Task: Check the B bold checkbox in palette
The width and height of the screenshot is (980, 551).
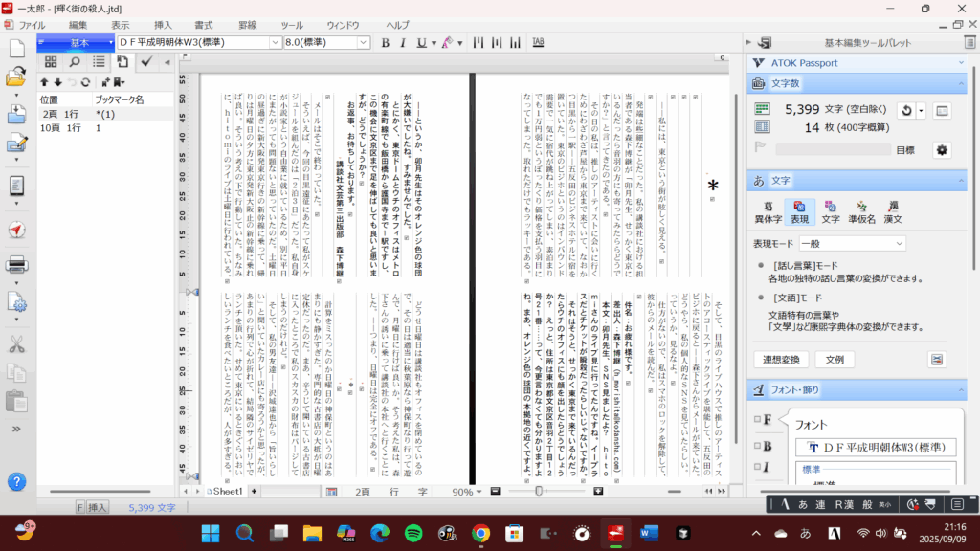Action: click(x=757, y=446)
